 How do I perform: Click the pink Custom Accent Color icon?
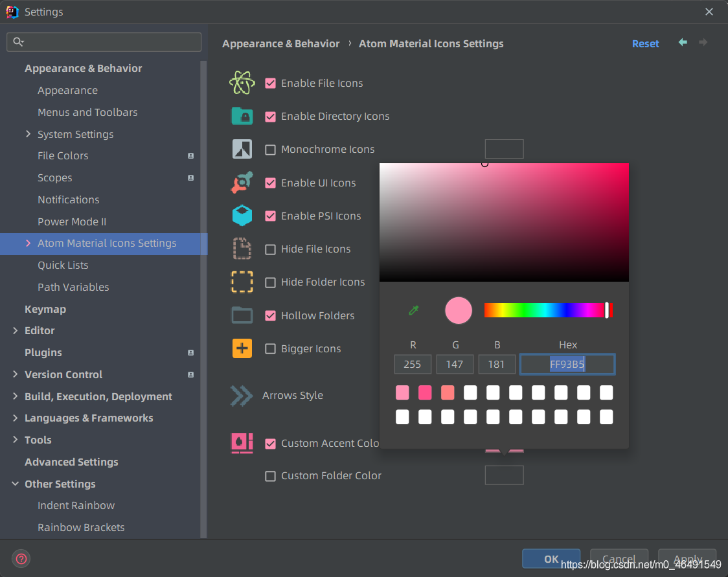click(242, 443)
